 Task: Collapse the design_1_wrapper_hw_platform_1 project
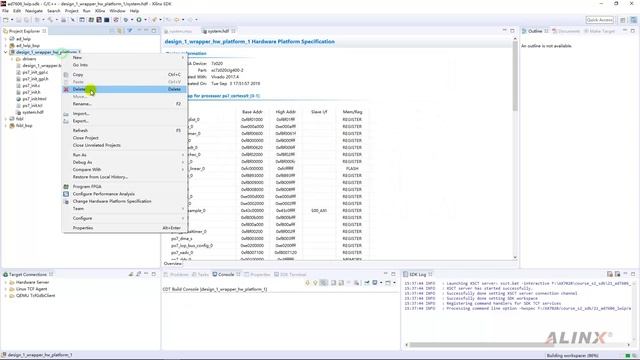tap(6, 52)
